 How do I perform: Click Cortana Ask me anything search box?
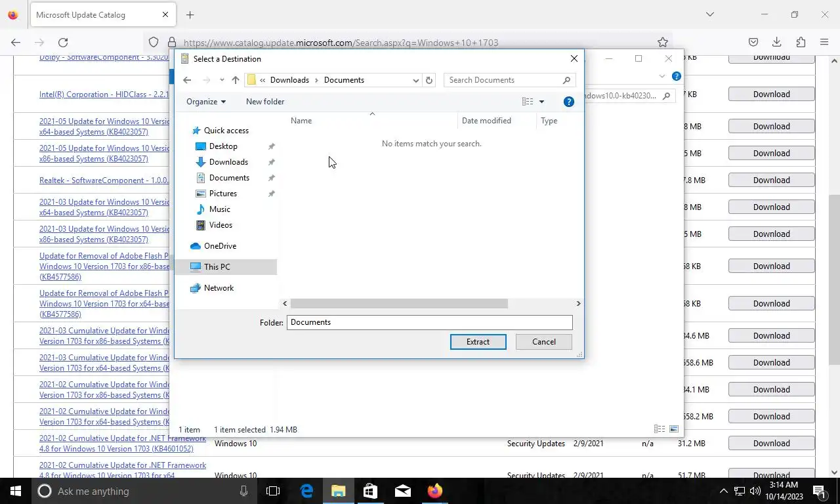click(x=144, y=491)
